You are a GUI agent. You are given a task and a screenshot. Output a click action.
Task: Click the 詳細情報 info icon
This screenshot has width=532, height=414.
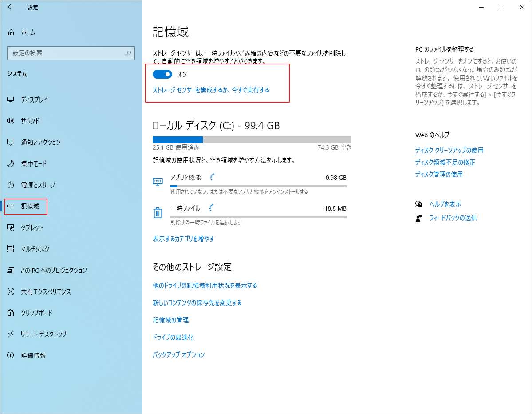pyautogui.click(x=11, y=355)
